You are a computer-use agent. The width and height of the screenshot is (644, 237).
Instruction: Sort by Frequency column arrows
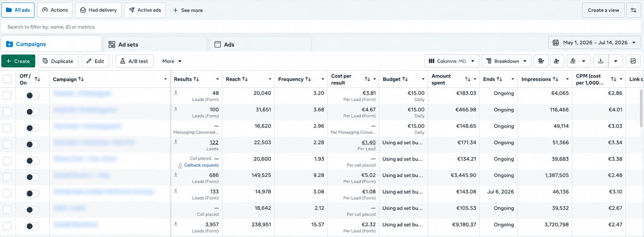tap(308, 79)
